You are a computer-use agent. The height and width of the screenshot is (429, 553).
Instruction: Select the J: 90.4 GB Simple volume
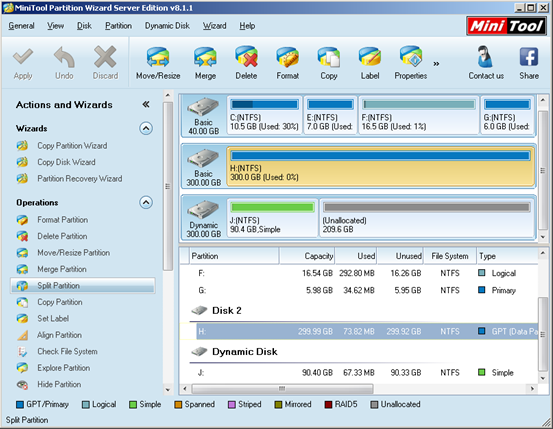pos(272,218)
